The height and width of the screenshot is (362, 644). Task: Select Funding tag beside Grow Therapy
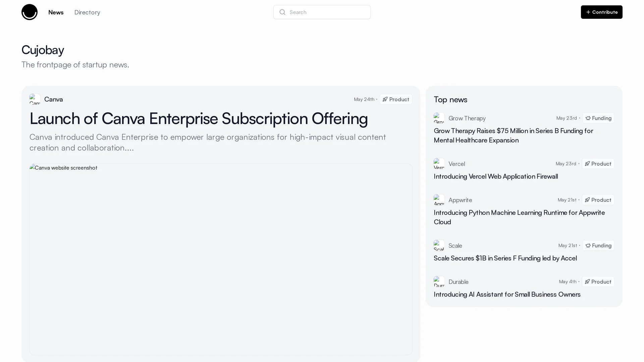(x=598, y=118)
